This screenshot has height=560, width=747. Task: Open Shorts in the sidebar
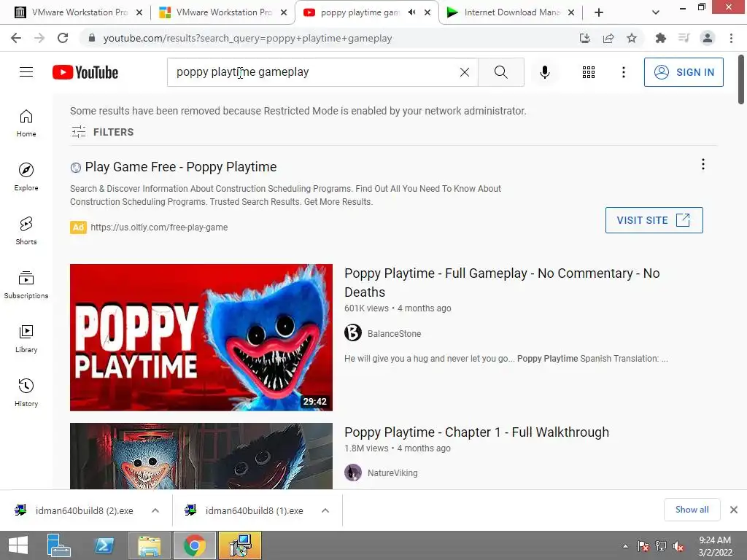coord(26,231)
